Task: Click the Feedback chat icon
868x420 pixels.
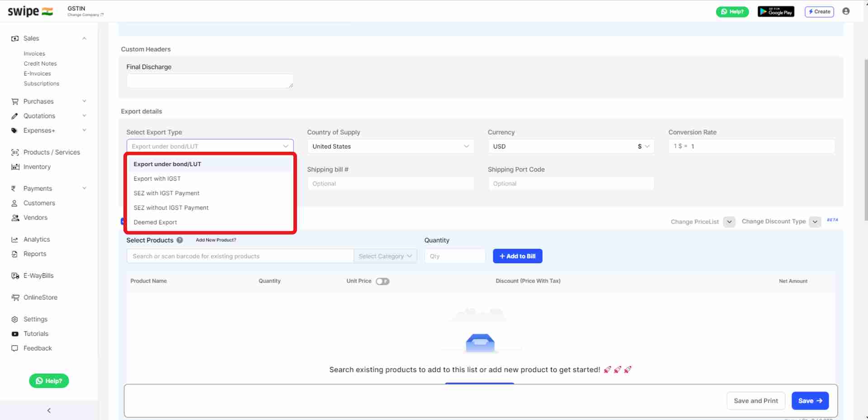Action: click(x=15, y=348)
